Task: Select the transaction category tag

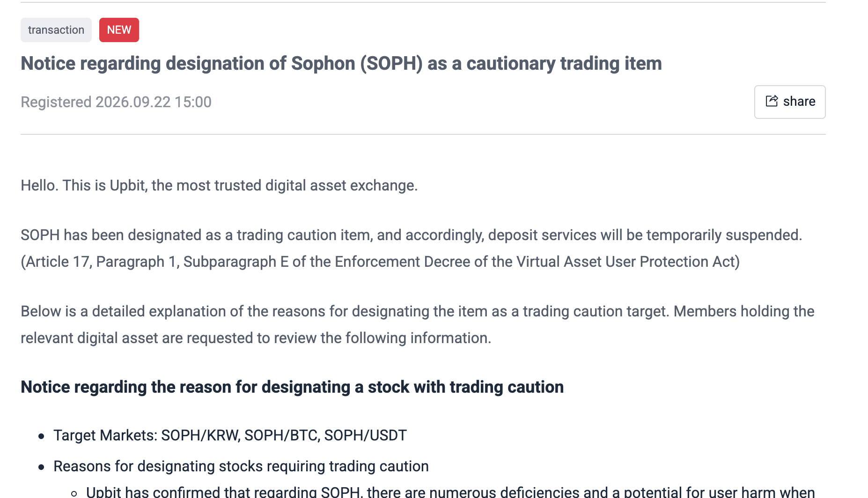Action: click(x=56, y=30)
